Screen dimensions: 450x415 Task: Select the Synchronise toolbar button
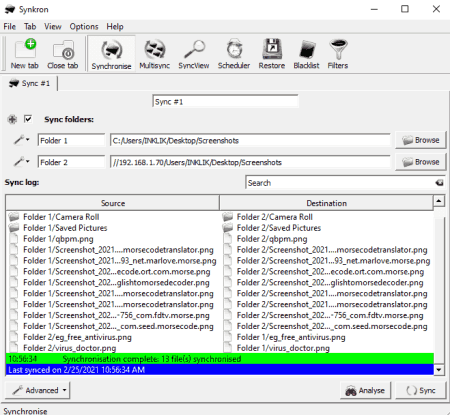click(x=111, y=54)
